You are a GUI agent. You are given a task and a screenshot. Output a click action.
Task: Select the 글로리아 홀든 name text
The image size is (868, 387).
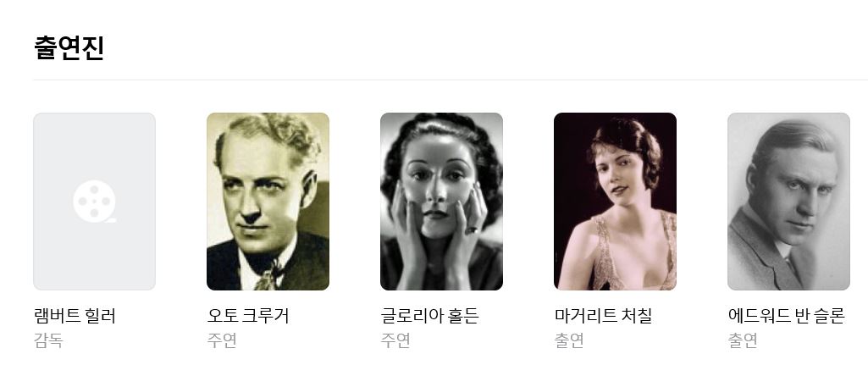tap(429, 316)
